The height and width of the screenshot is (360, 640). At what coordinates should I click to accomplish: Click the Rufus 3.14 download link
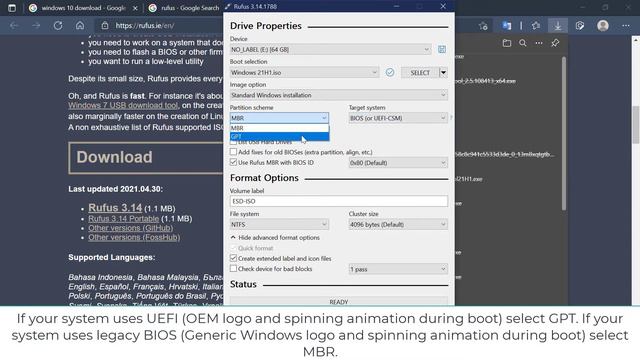115,208
